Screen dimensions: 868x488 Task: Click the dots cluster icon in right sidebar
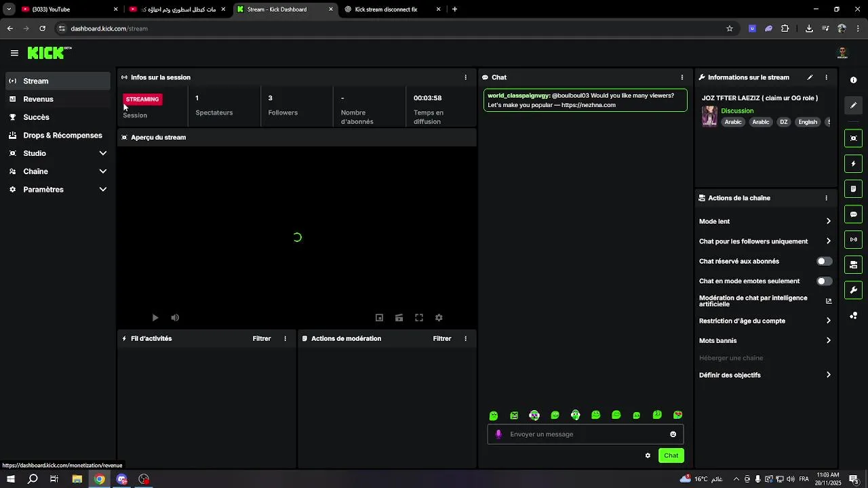pos(853,315)
